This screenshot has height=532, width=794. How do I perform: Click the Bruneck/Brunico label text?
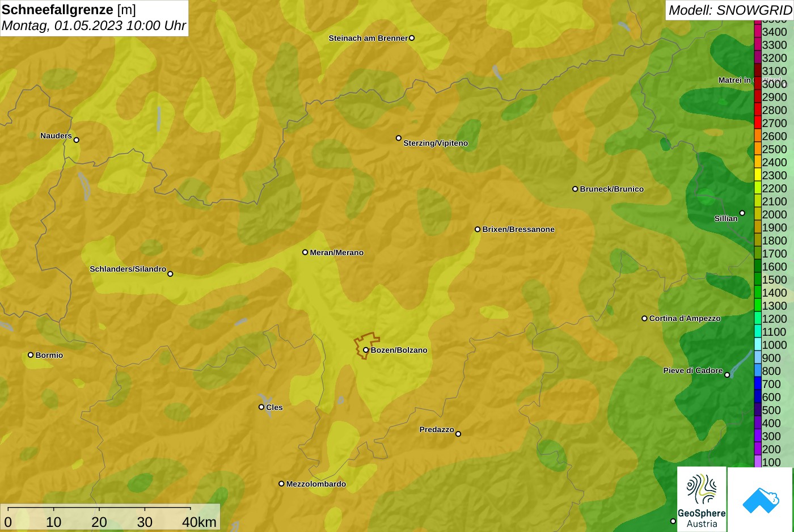coord(611,189)
